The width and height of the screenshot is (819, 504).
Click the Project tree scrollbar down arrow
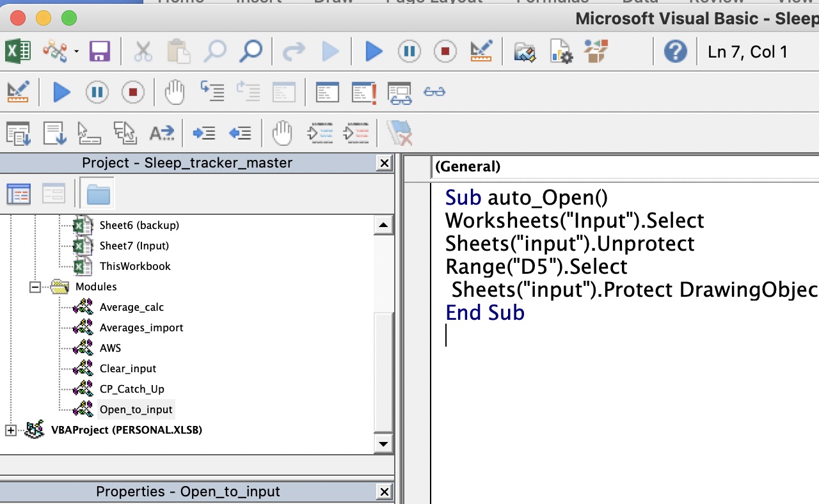click(x=383, y=443)
